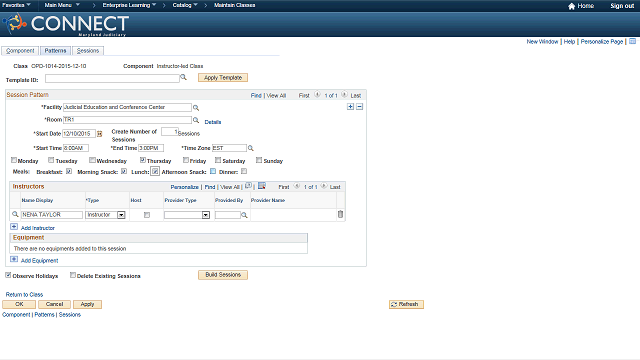
Task: Go to Home page icon
Action: (571, 6)
